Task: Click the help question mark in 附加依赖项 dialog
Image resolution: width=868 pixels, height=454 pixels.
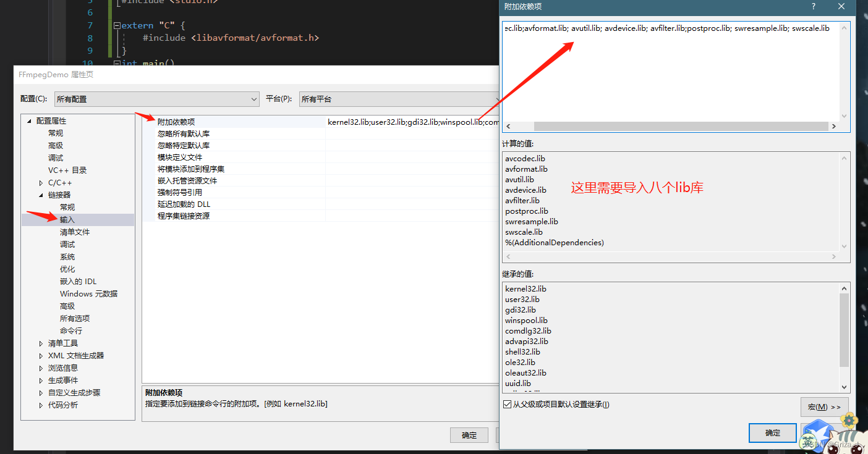Action: pos(813,6)
